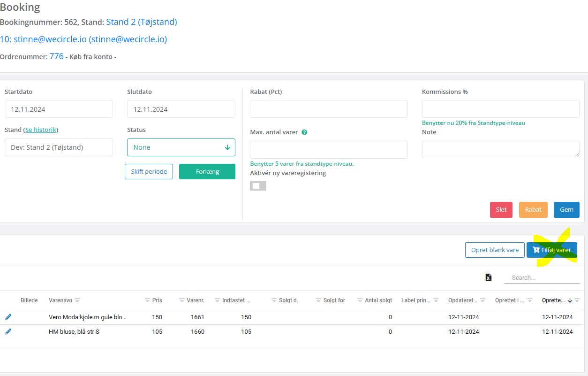Click the help icon beside Max. antal varer
Viewport: 588px width, 376px height.
[304, 132]
